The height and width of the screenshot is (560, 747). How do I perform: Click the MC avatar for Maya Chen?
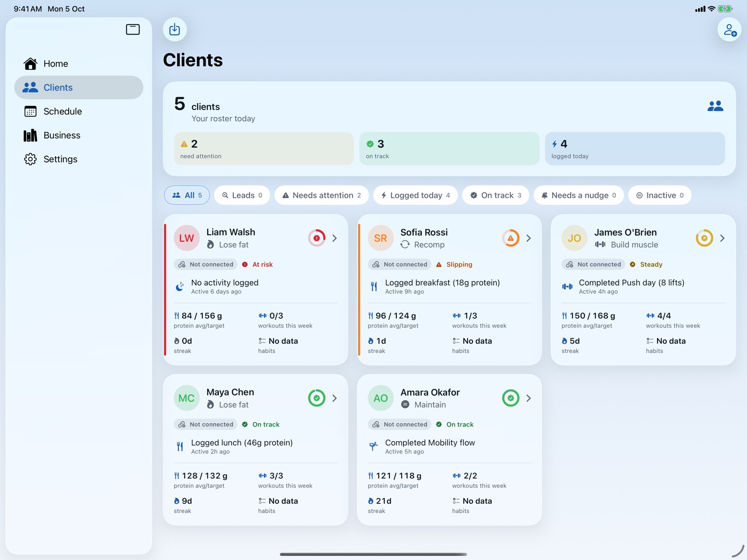pyautogui.click(x=187, y=398)
